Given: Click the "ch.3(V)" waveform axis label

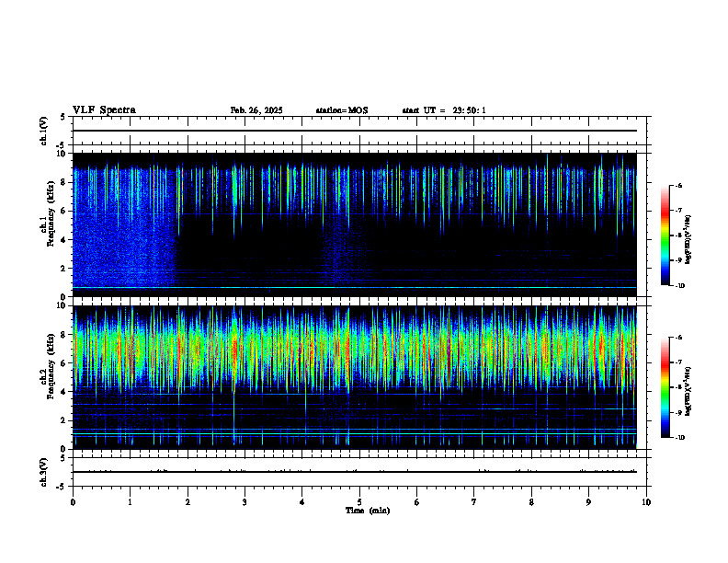Looking at the screenshot, I should tap(44, 473).
